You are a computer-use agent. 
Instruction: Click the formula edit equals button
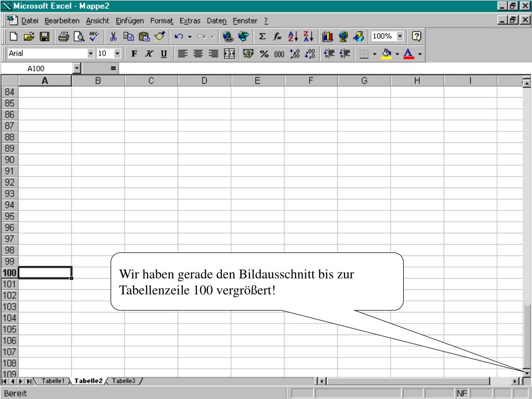[x=113, y=69]
